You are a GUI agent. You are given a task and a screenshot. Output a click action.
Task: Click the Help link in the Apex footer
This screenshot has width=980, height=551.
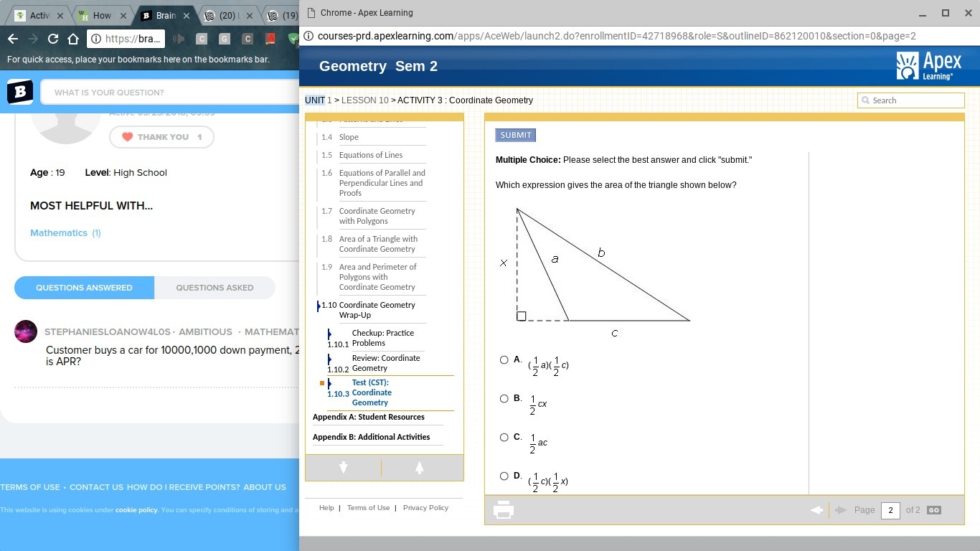[326, 508]
